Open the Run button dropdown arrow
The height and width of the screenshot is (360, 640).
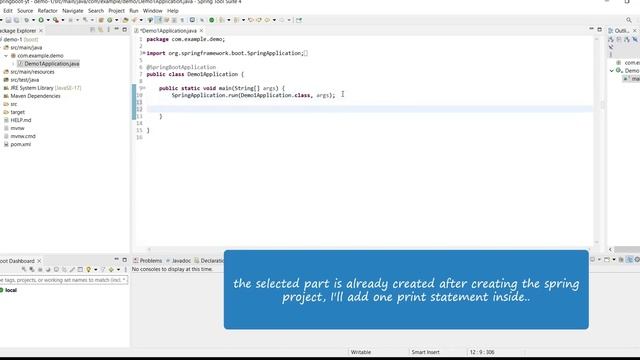48,20
